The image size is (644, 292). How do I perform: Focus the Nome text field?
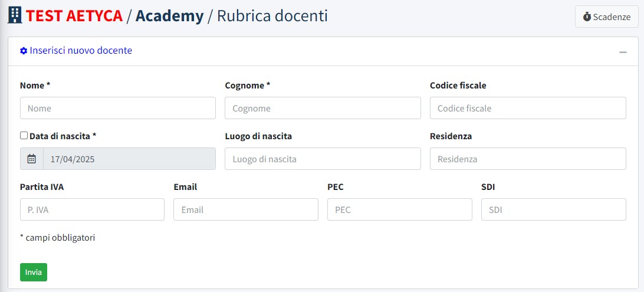(118, 108)
